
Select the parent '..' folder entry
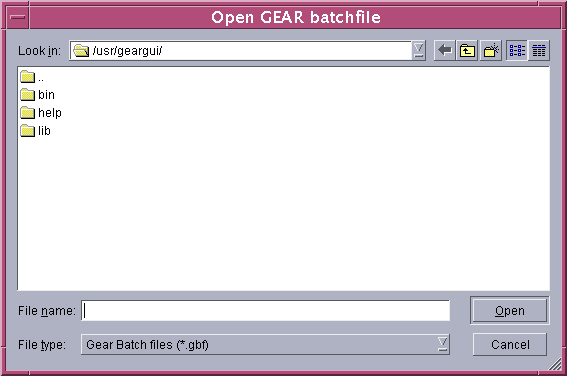(x=32, y=77)
